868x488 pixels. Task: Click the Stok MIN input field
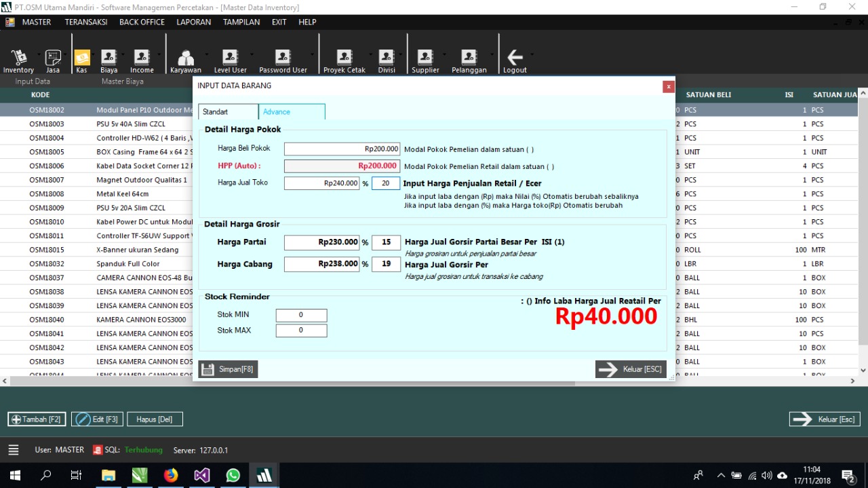(301, 315)
